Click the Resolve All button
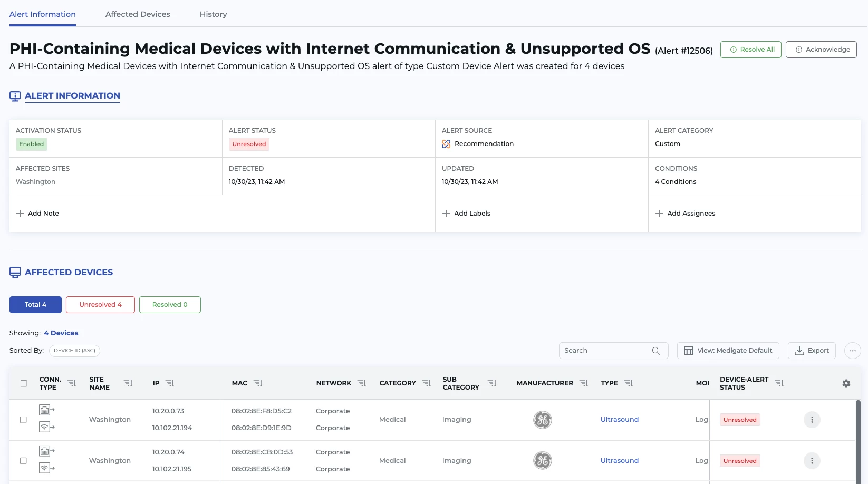This screenshot has width=868, height=484. (x=750, y=50)
